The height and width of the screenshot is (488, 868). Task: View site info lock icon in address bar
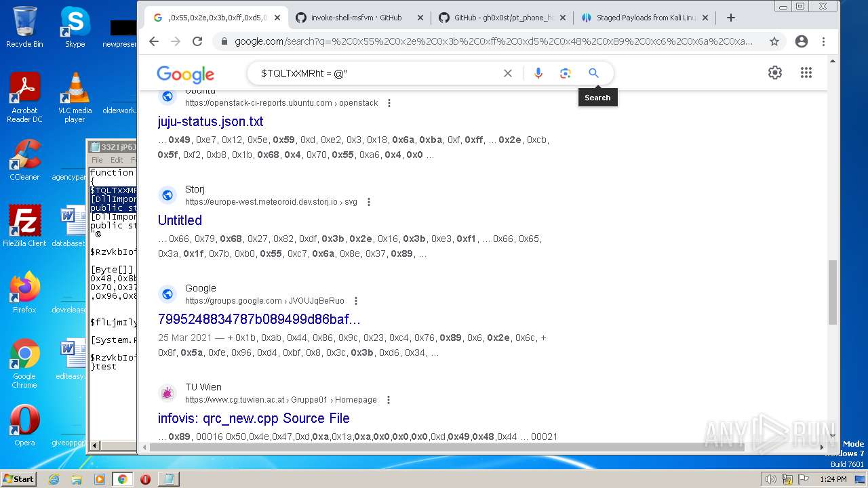(x=224, y=41)
